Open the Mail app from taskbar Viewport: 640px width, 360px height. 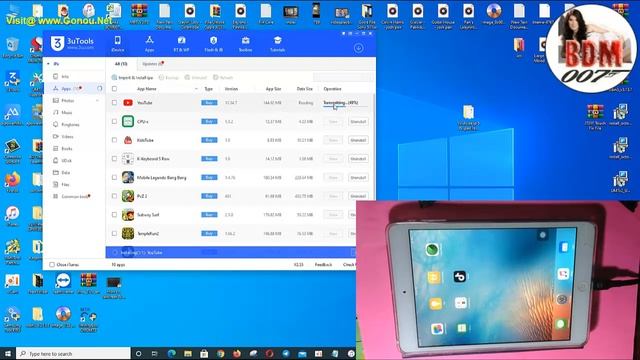302,353
